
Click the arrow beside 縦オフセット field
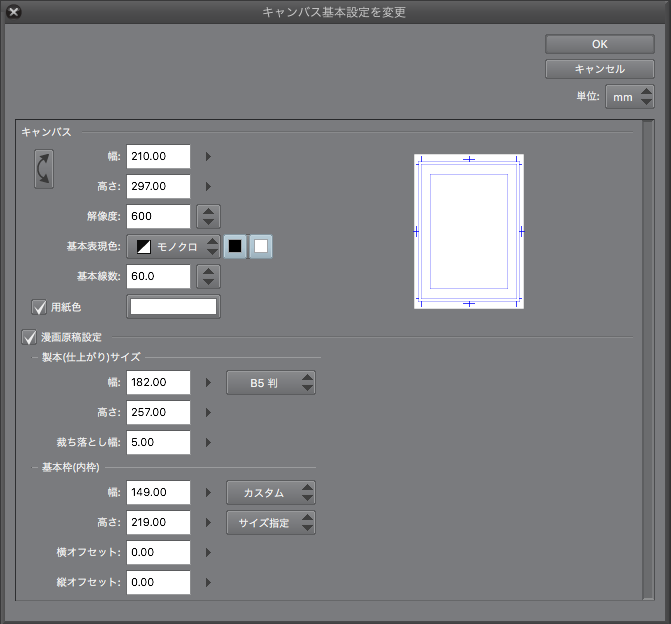[x=208, y=582]
